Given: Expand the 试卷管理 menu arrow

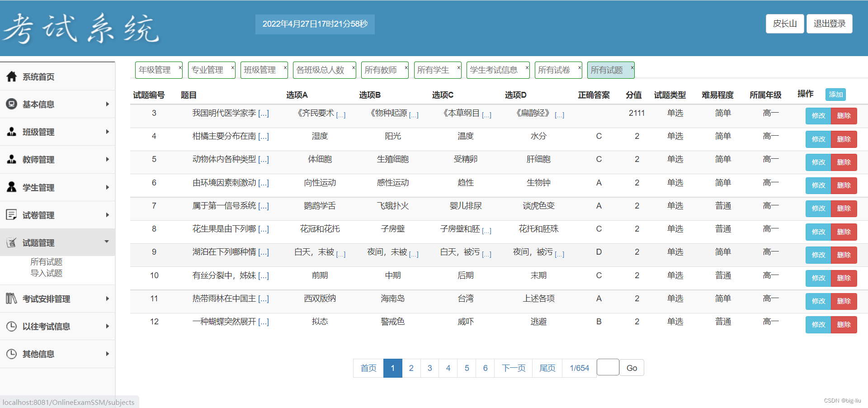Looking at the screenshot, I should (x=107, y=215).
